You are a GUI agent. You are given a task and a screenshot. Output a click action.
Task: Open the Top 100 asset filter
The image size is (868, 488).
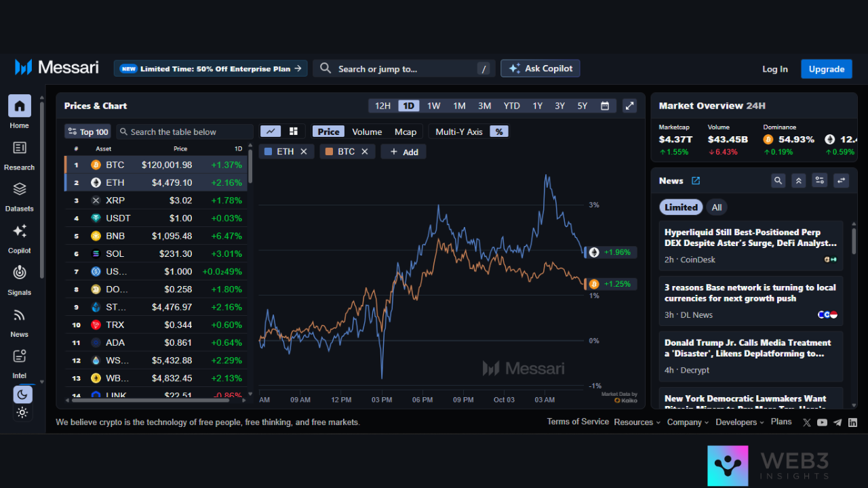pos(87,131)
